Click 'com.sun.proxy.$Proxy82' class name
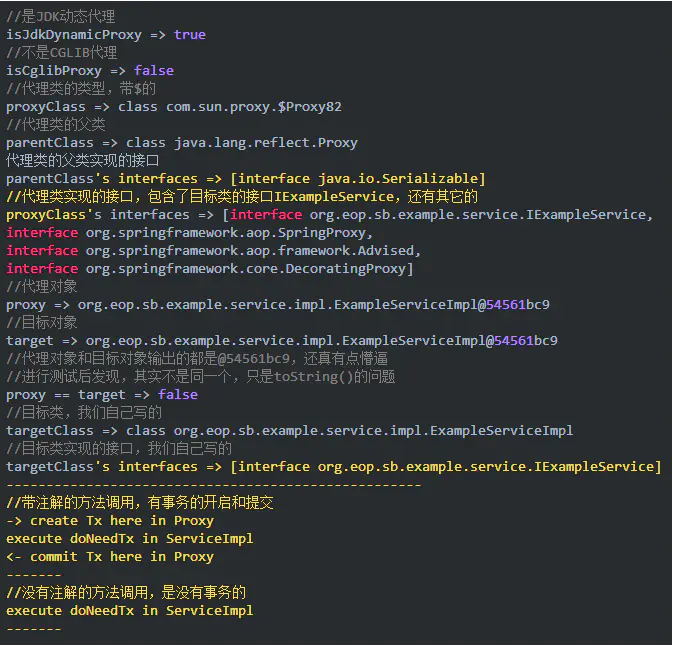This screenshot has height=646, width=673. pyautogui.click(x=254, y=107)
